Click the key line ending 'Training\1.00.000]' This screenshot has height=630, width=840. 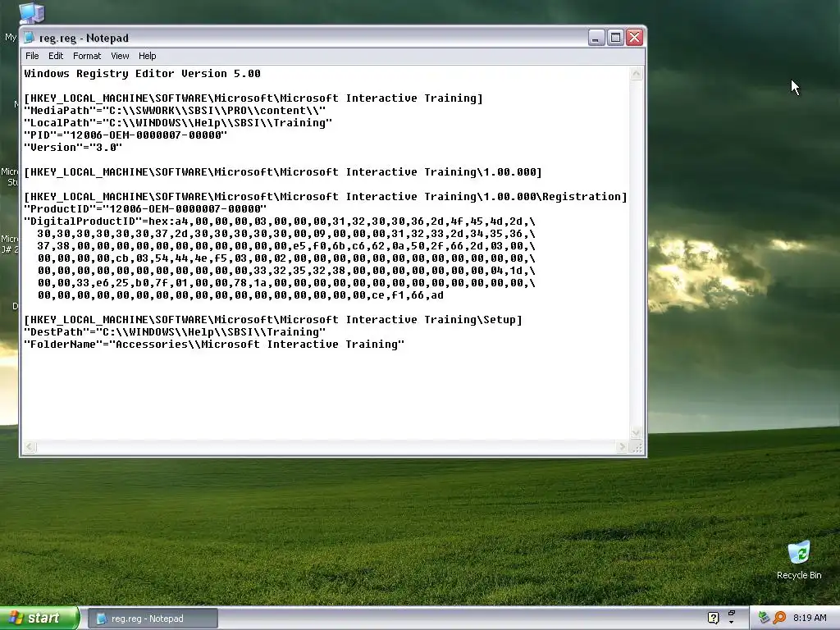click(x=283, y=172)
